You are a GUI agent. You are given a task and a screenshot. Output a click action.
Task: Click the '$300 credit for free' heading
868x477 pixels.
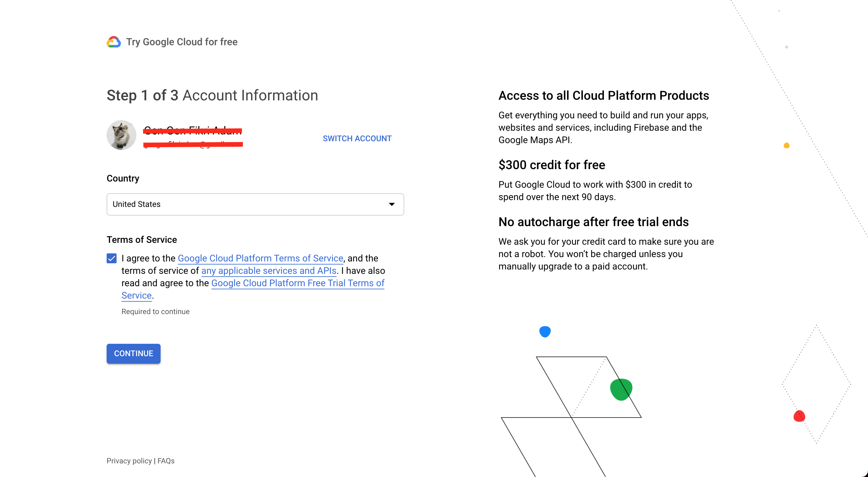[551, 165]
